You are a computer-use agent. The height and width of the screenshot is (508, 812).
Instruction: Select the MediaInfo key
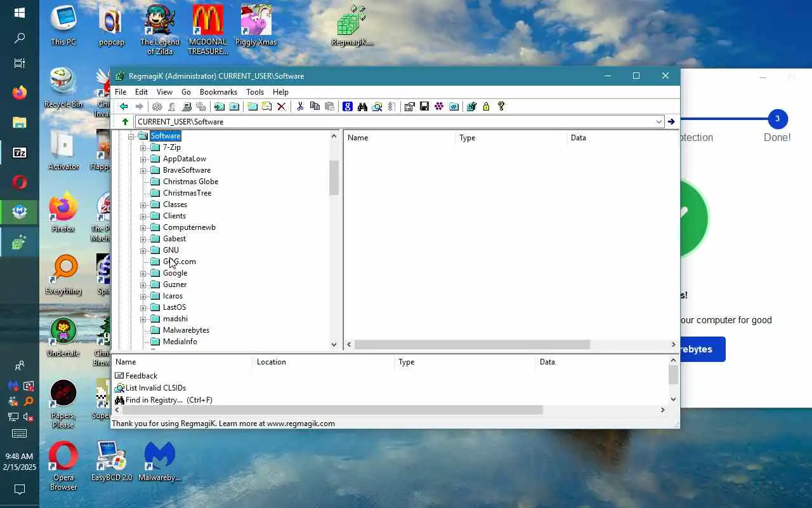[180, 342]
